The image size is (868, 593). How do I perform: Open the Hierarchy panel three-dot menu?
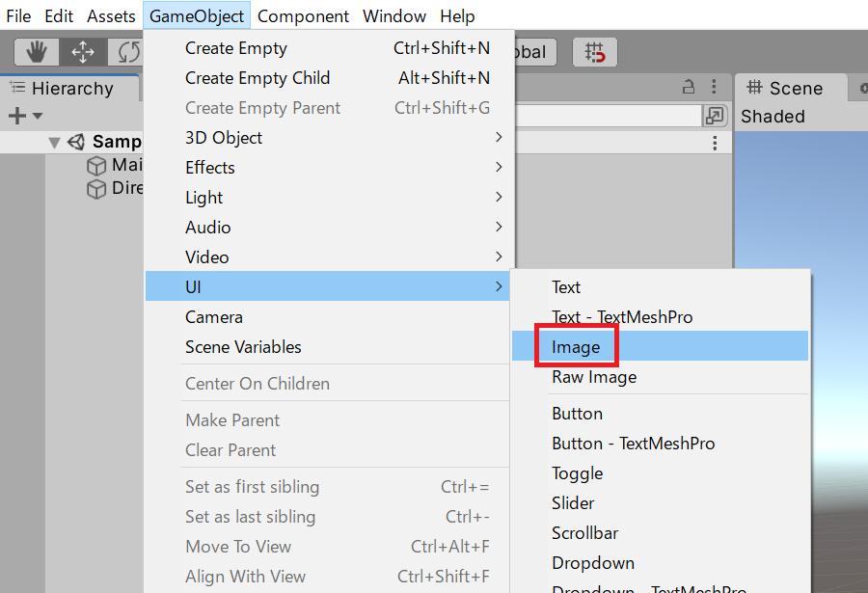(x=714, y=87)
